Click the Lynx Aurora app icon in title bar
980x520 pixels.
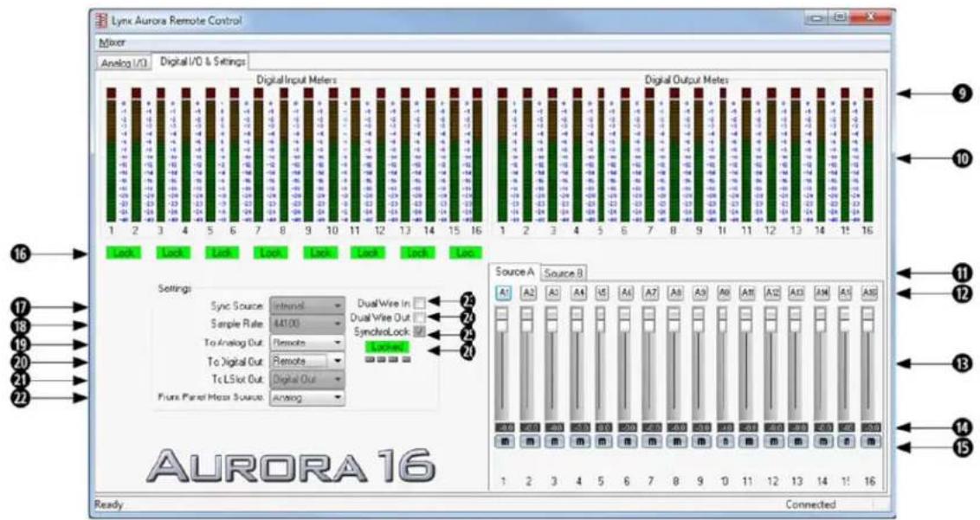point(102,21)
